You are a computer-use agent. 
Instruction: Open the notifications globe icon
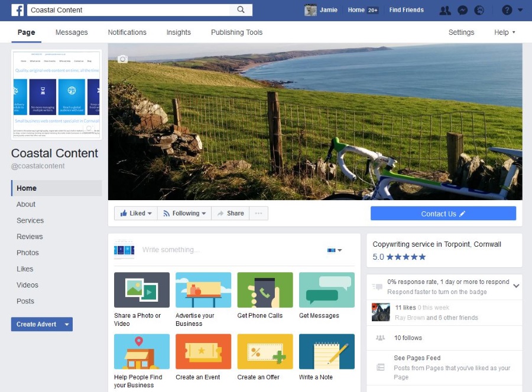click(x=479, y=10)
